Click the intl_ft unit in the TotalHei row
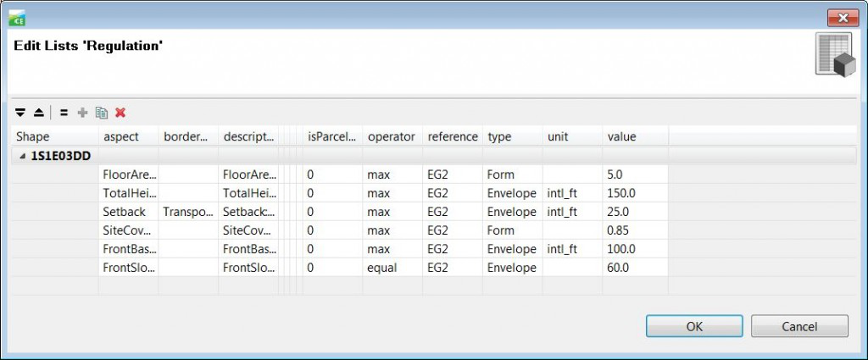 pyautogui.click(x=572, y=193)
